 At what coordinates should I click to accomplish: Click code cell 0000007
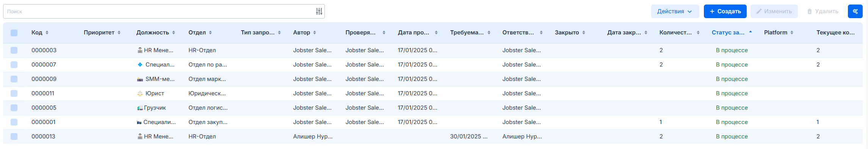pos(44,65)
